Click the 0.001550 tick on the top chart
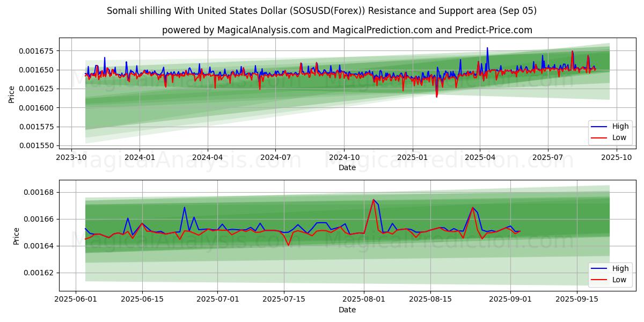Screen dimensions: 644x322 36,145
